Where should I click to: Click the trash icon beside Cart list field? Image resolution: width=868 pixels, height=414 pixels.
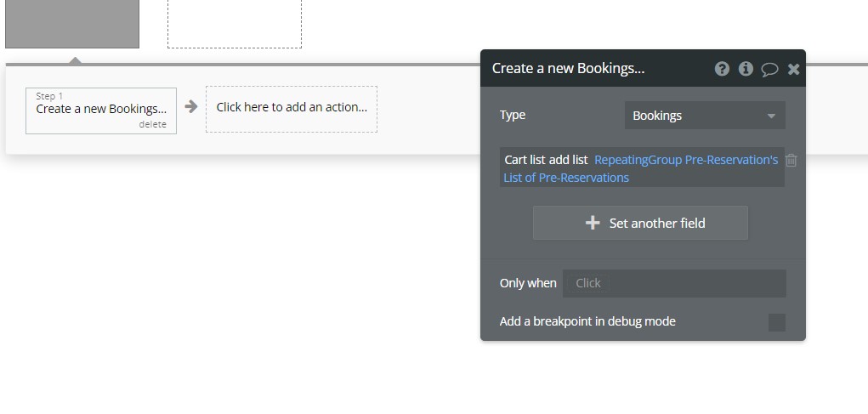click(791, 160)
